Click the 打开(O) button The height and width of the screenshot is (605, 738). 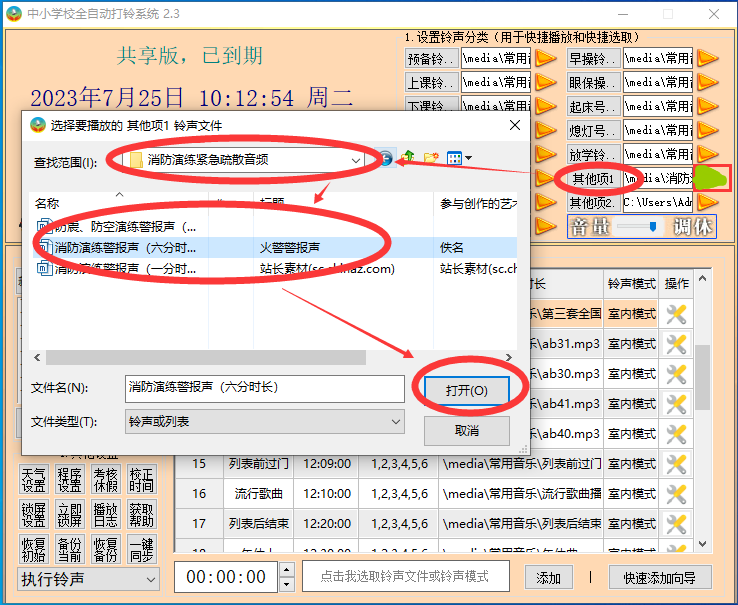(x=466, y=391)
